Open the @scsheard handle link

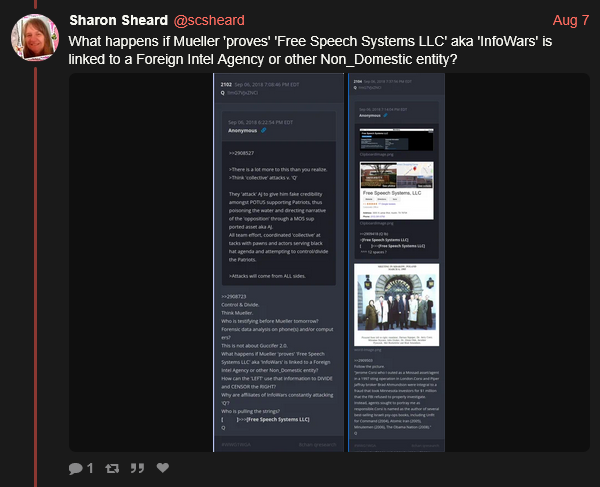[209, 20]
